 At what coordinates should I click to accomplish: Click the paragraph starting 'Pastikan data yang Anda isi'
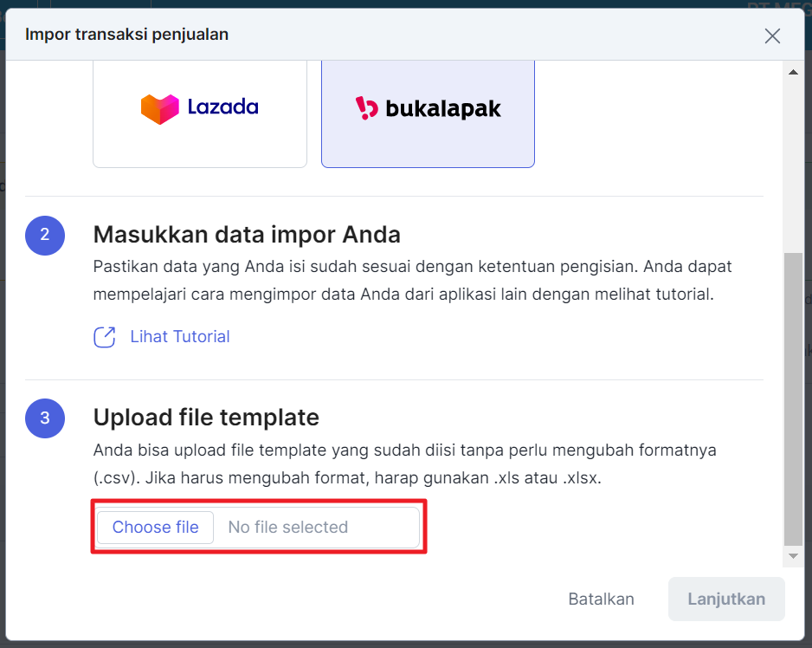(412, 280)
